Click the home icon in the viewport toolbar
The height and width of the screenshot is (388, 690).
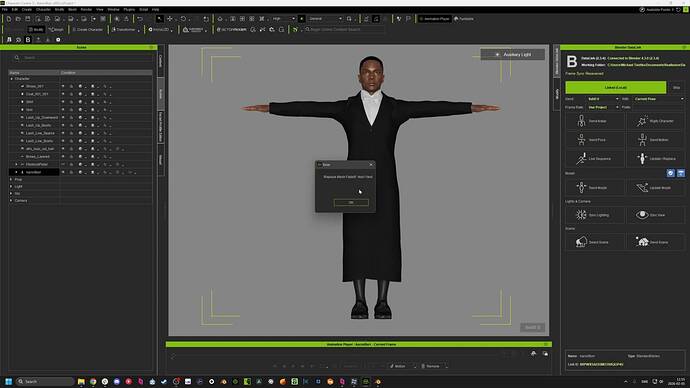coord(220,19)
